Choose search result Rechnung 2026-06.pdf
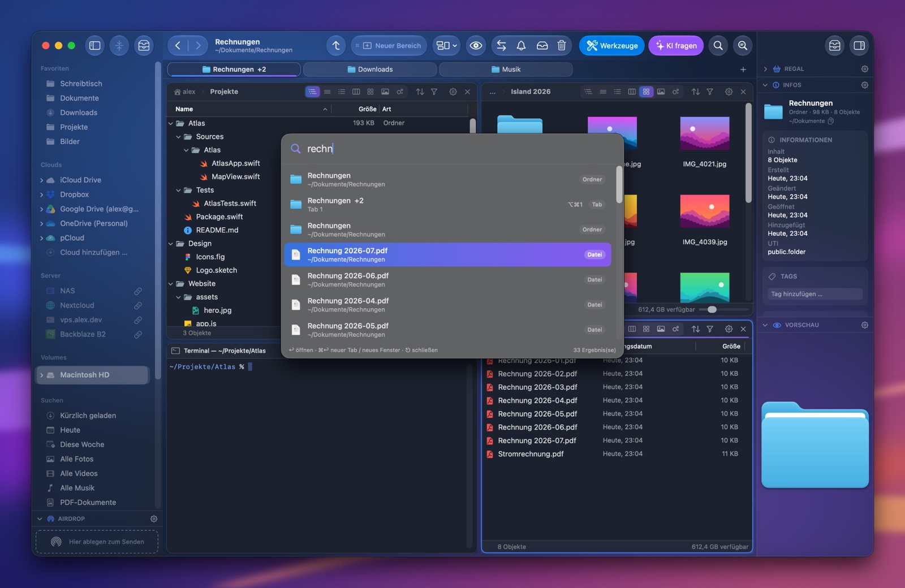This screenshot has width=905, height=588. click(x=447, y=280)
